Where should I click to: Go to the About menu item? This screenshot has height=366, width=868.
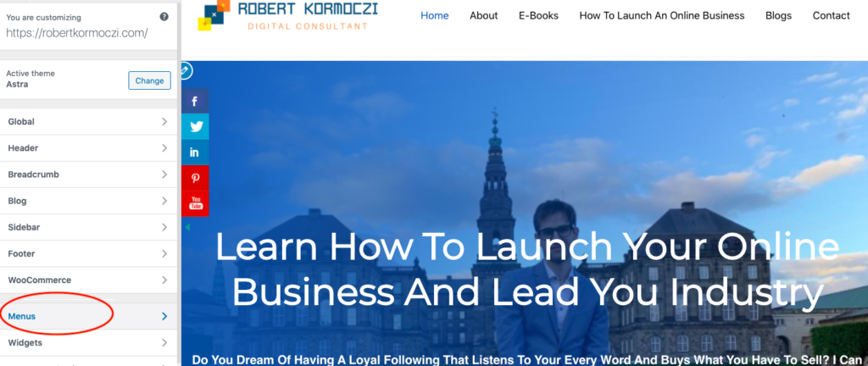[484, 16]
